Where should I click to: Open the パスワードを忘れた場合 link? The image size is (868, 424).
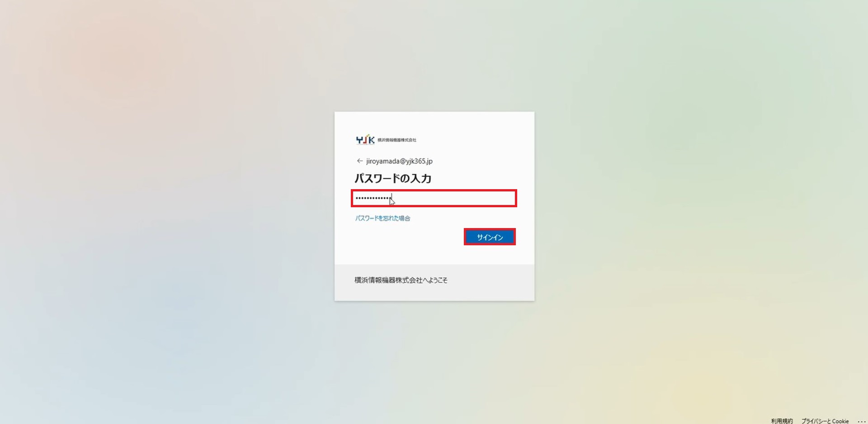click(382, 218)
